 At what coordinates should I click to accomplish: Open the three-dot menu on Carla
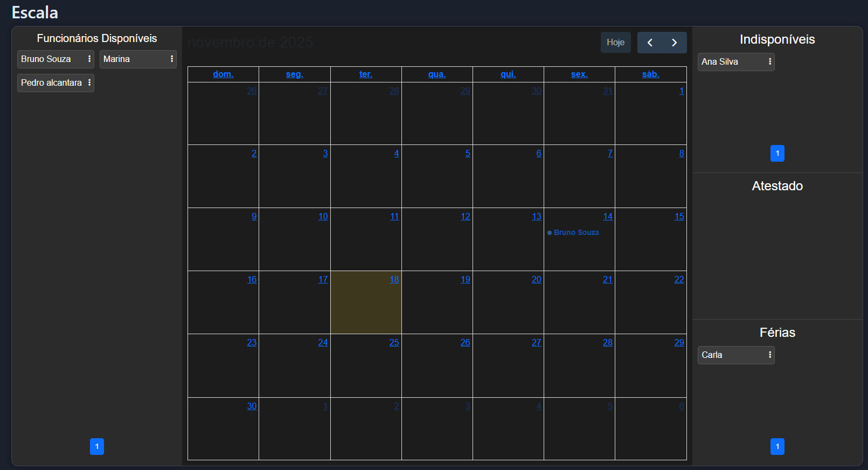770,355
